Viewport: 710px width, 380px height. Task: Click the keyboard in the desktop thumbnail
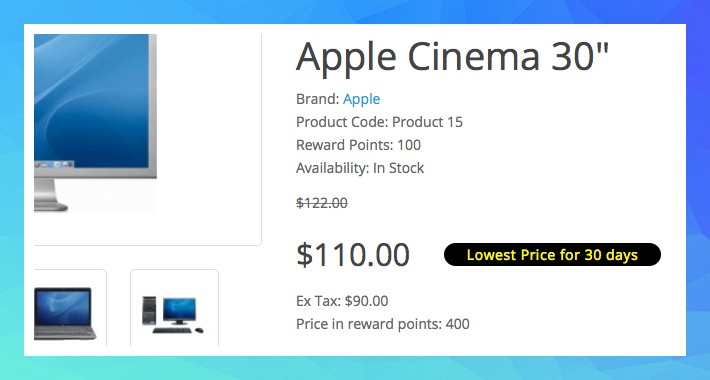click(x=172, y=330)
